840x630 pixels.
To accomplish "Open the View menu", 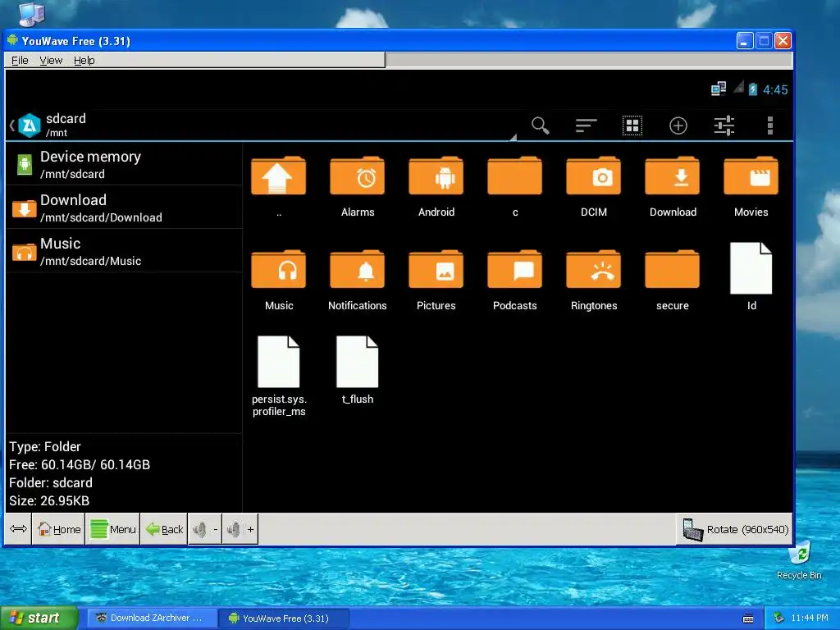I will click(51, 60).
